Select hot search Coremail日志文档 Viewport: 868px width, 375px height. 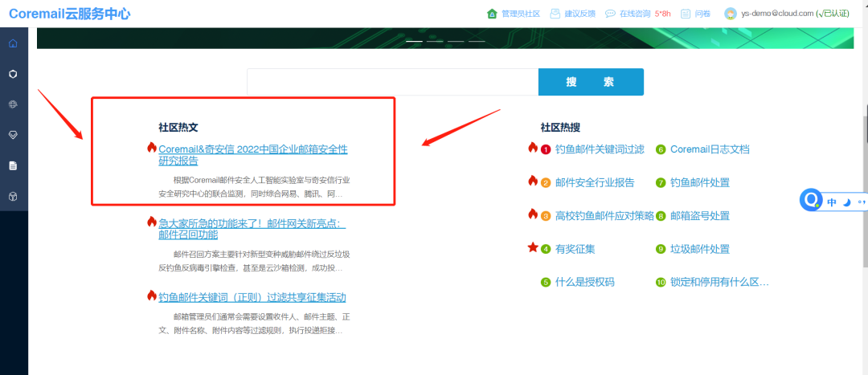(710, 149)
